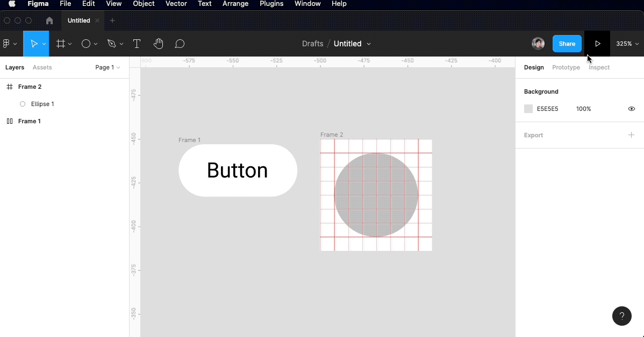Open the Text menu
Viewport: 644px width, 337px height.
(x=204, y=4)
